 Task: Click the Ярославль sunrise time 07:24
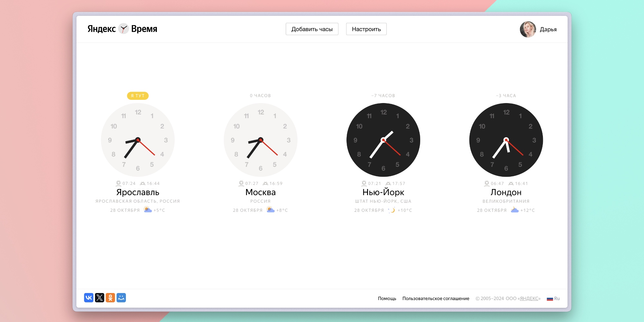coord(129,184)
